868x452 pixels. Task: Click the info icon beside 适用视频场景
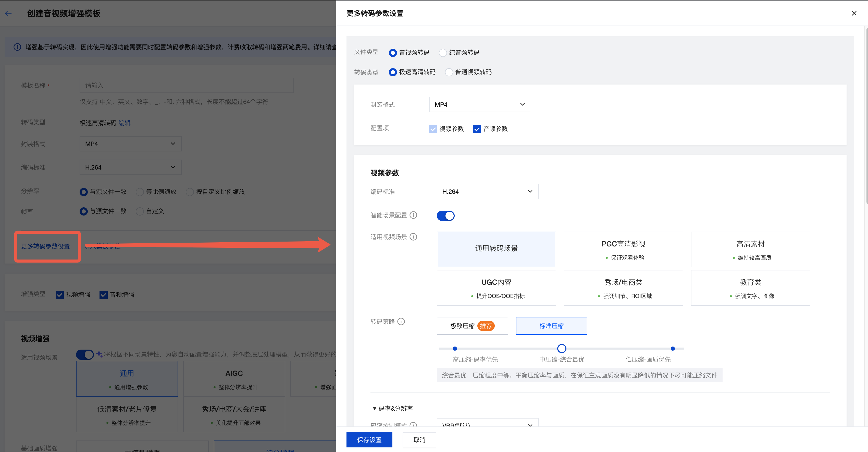413,237
